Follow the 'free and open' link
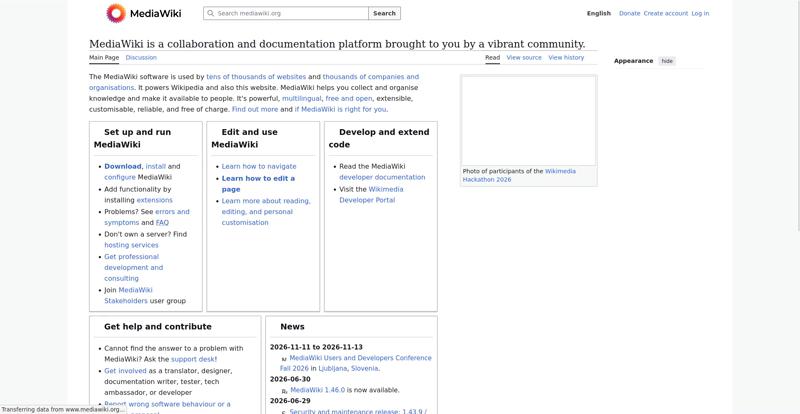800x414 pixels. [x=349, y=99]
